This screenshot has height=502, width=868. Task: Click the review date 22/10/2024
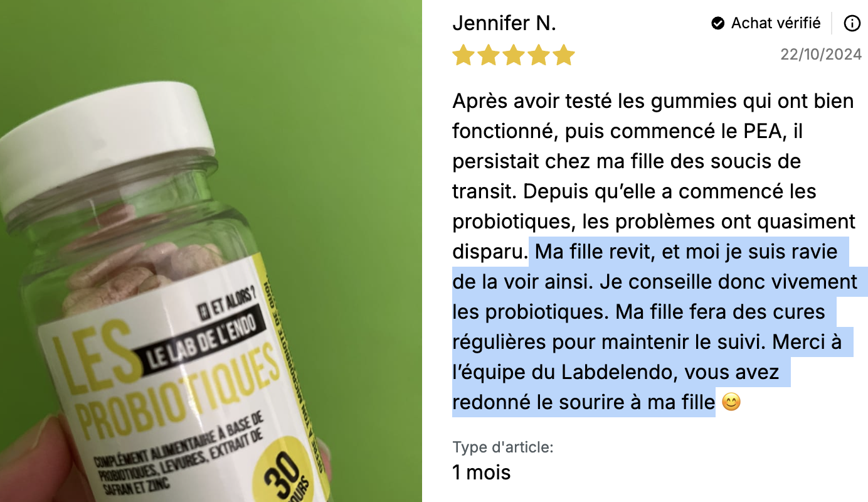(821, 55)
